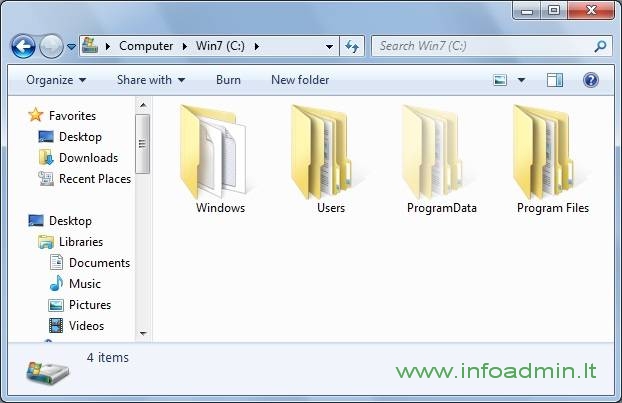The height and width of the screenshot is (403, 622).
Task: Click navigation pane scroll up arrow
Action: (x=143, y=106)
